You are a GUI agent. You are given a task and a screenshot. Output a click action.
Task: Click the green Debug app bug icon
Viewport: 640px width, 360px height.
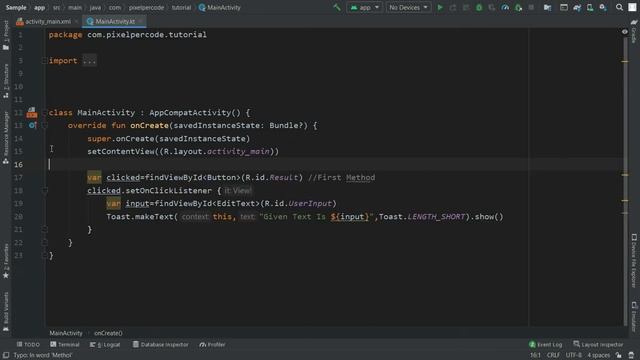tap(479, 7)
